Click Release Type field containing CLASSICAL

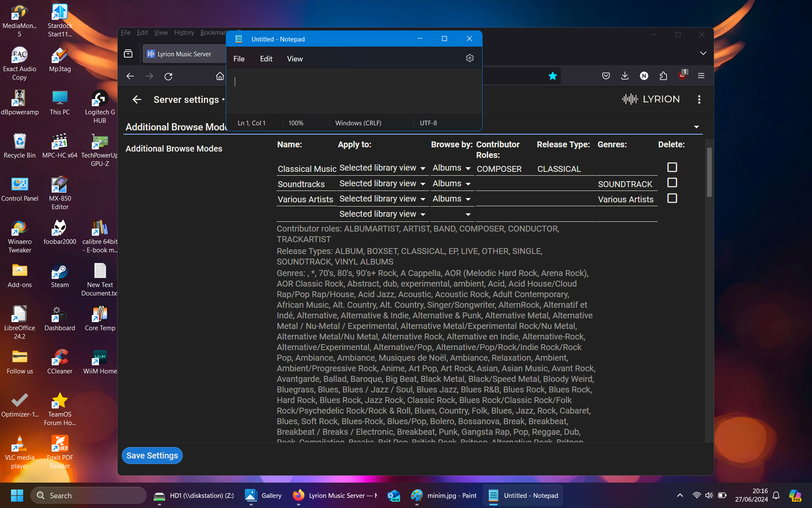pos(566,169)
